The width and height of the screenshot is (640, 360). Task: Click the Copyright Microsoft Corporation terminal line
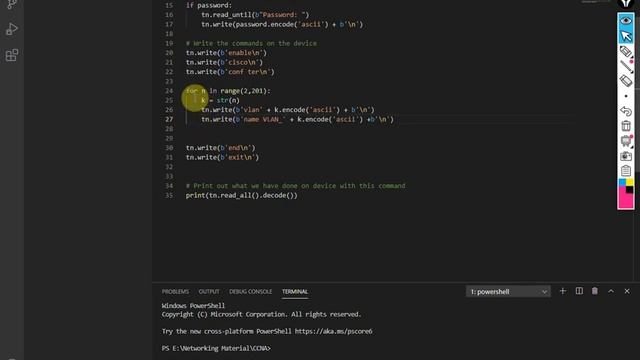(261, 314)
